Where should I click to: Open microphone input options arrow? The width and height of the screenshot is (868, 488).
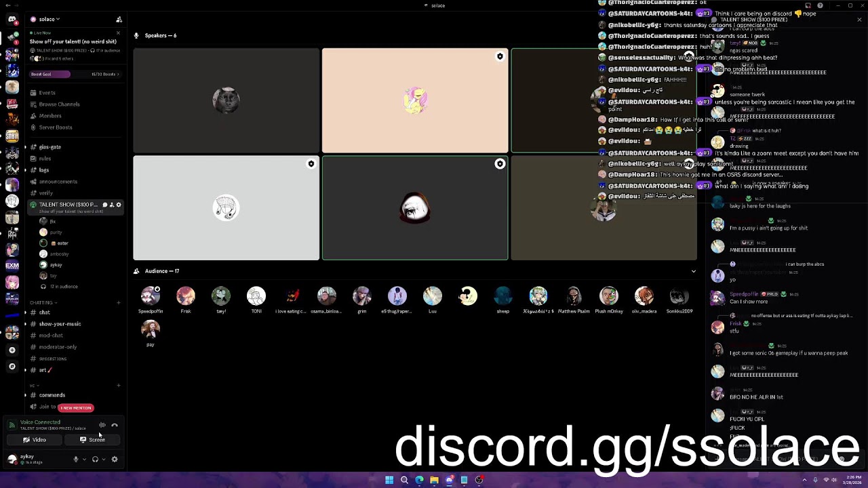tap(84, 460)
